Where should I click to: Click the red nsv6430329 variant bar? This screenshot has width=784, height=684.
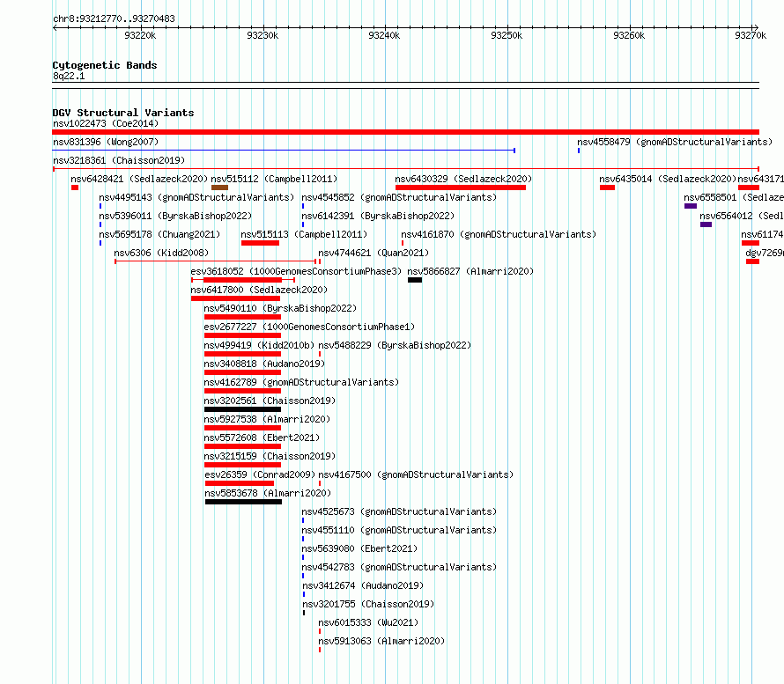click(461, 188)
